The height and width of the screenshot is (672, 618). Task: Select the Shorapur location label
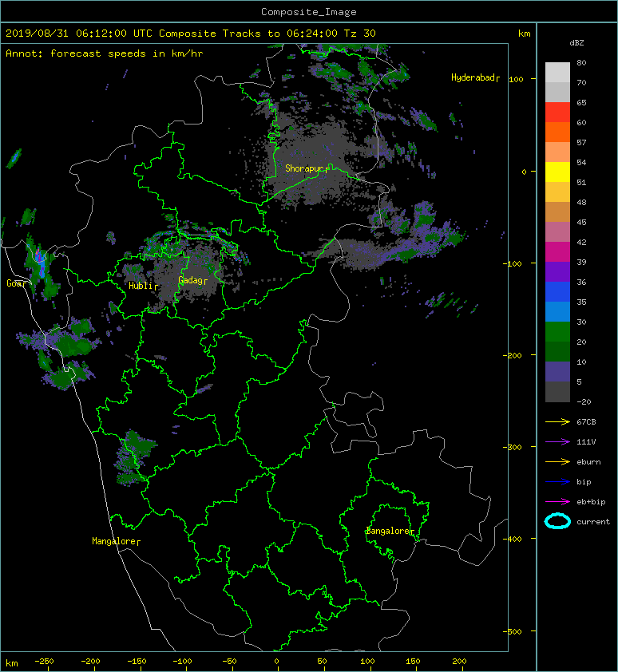point(304,168)
